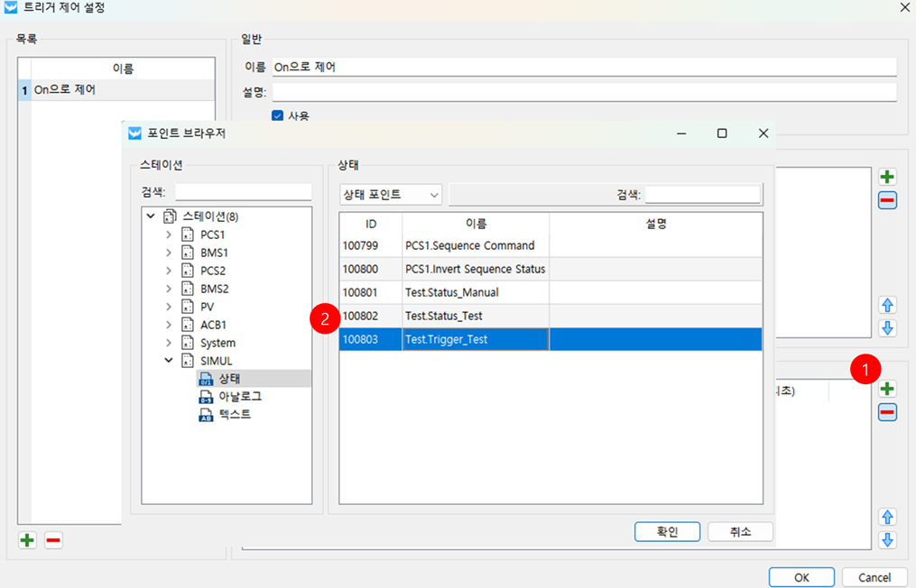This screenshot has height=588, width=916.
Task: Expand the PCS1 station node
Action: (168, 234)
